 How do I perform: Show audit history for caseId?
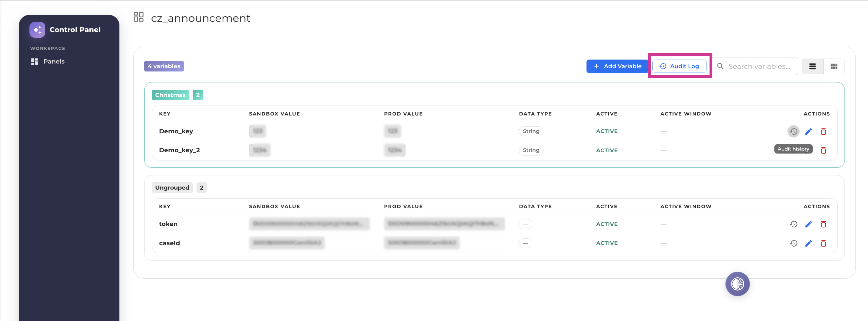point(794,244)
